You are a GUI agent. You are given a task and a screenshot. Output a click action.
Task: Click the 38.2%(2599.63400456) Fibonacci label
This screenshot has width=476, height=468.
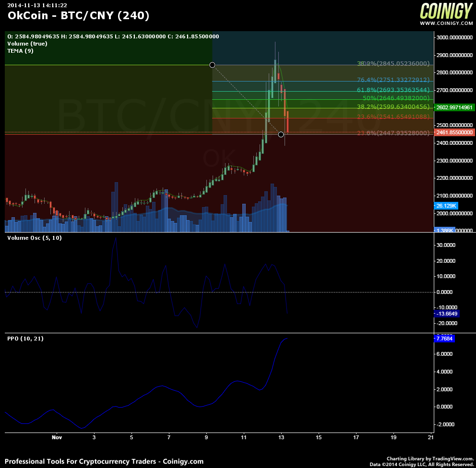[x=393, y=107]
